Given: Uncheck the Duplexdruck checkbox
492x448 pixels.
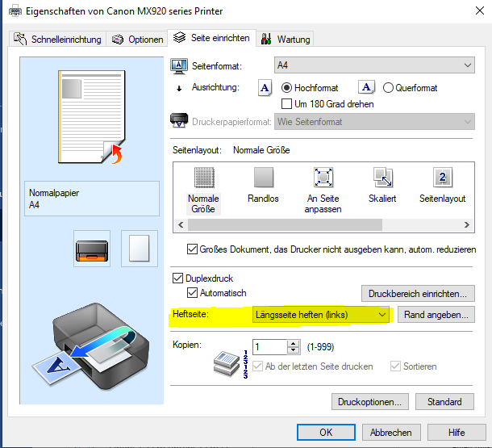Looking at the screenshot, I should tap(177, 278).
